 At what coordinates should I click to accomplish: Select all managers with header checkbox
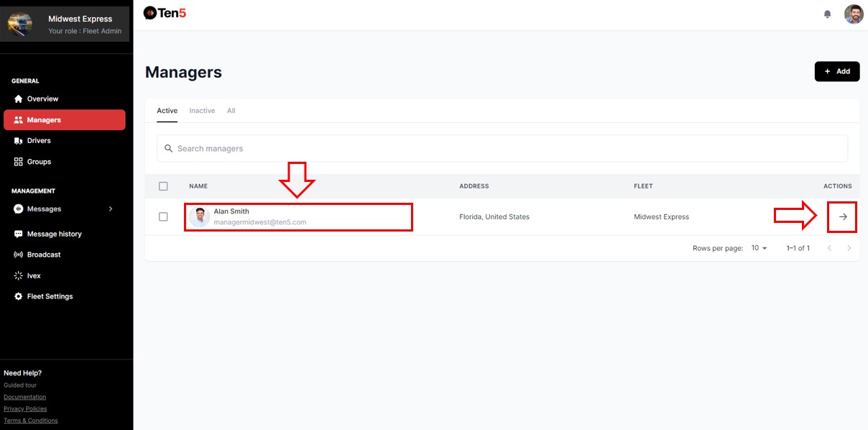(x=163, y=186)
